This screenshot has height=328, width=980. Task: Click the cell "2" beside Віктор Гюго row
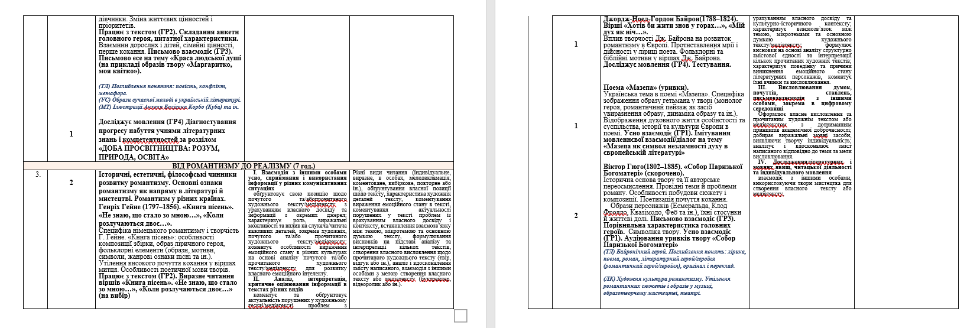pyautogui.click(x=576, y=216)
